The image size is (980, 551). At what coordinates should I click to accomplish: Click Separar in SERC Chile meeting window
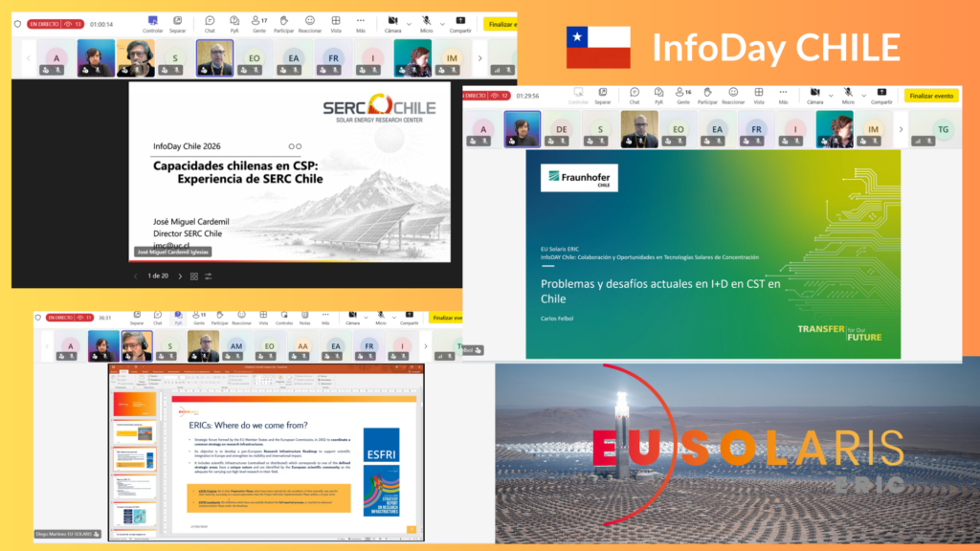point(177,24)
